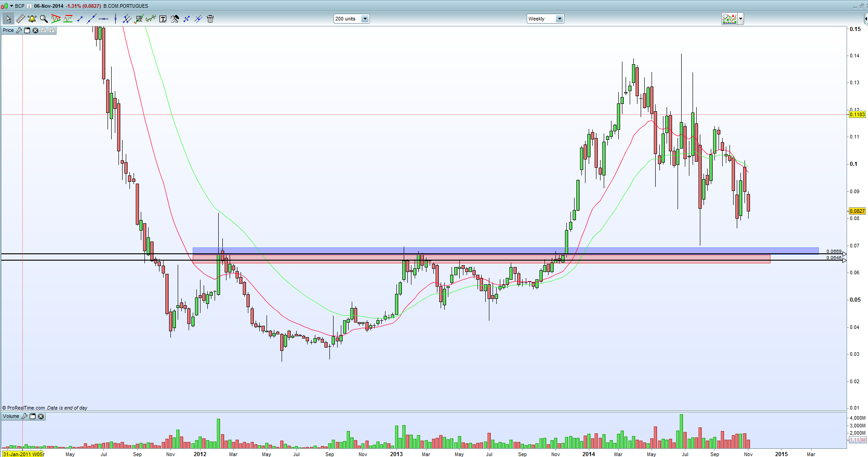Open the Volume panel label menu
Screen dimensions: 868x457
[11, 416]
